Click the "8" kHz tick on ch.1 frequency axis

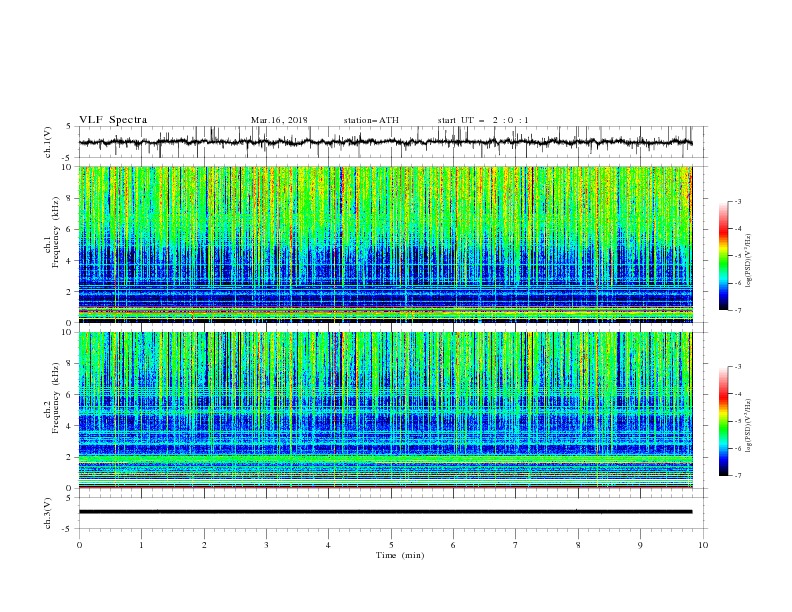69,198
